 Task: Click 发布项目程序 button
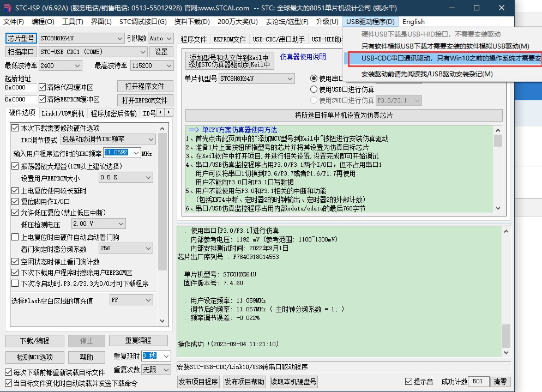coord(198,382)
